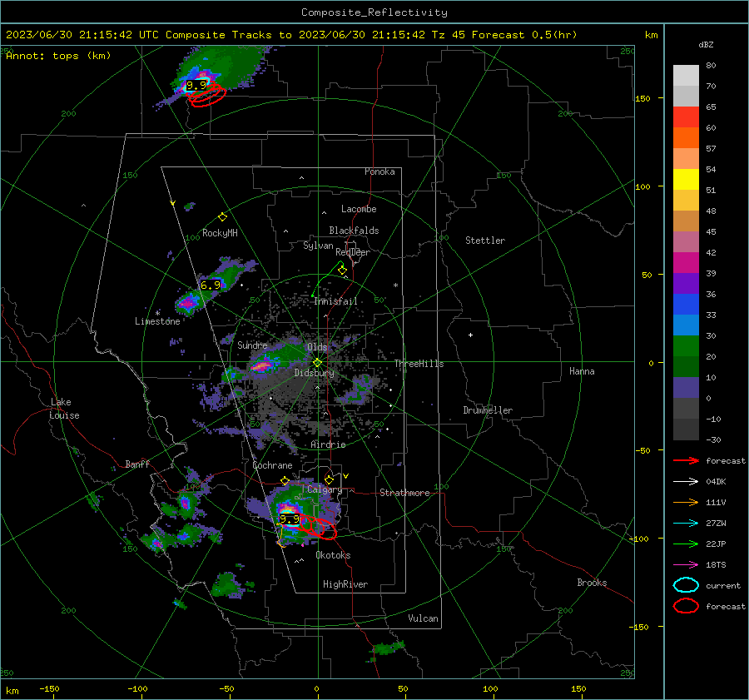Click the asterisk marker above Limestone label
Viewport: 749px width, 700px height.
[x=157, y=313]
